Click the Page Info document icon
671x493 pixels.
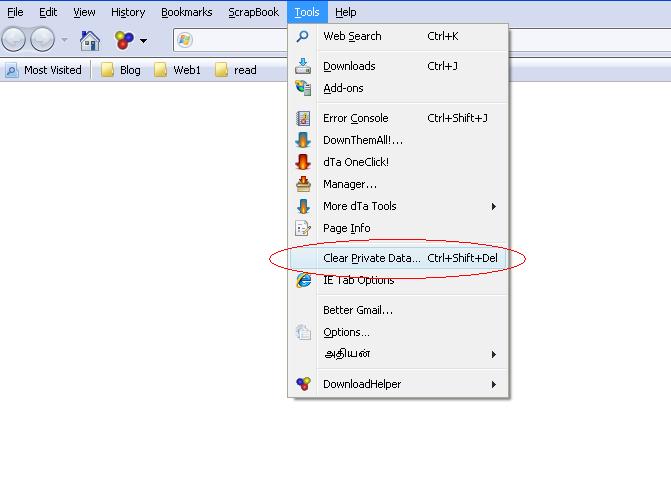pos(303,229)
